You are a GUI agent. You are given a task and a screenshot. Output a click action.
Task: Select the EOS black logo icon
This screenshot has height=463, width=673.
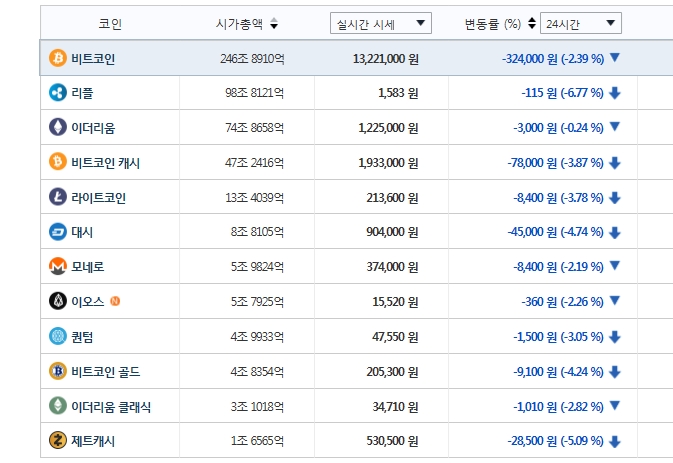click(x=58, y=301)
